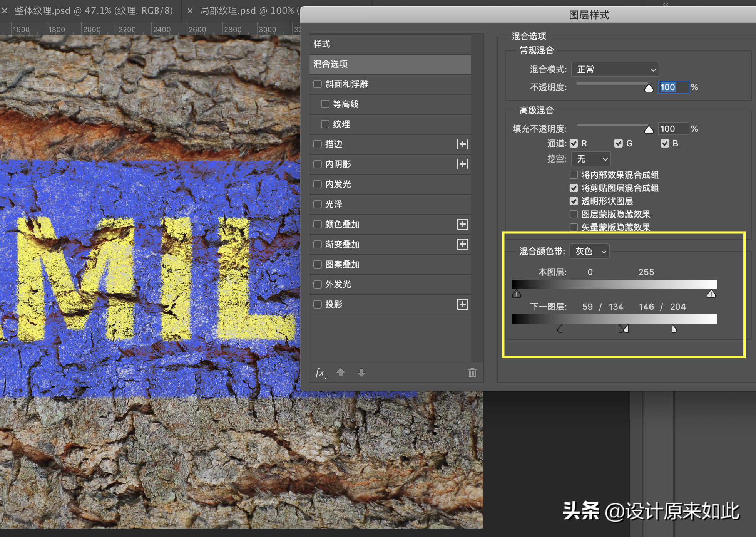Click ruler mark 2400 on horizontal ruler

[x=162, y=29]
